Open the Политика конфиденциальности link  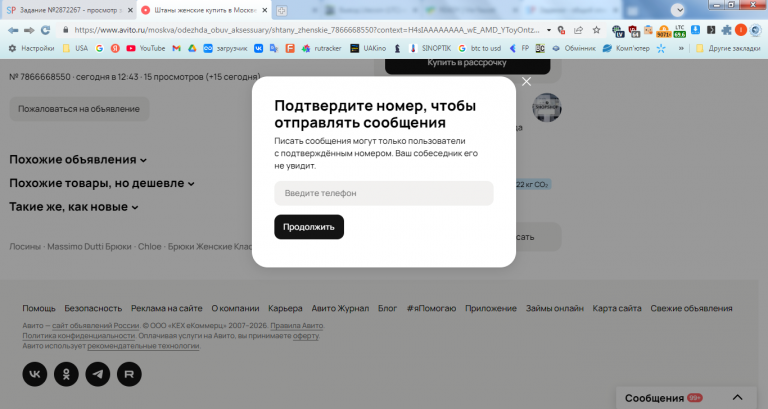(x=78, y=336)
